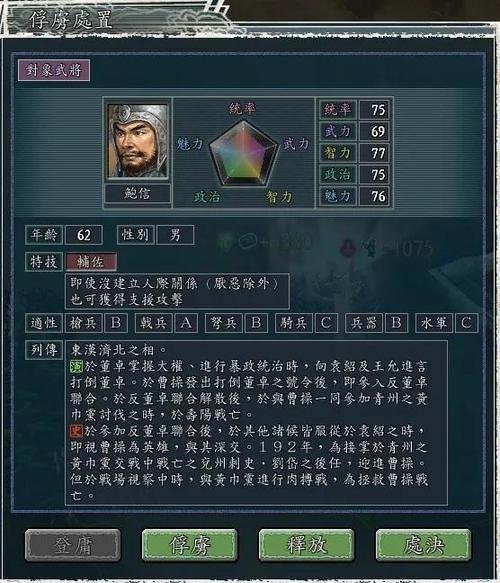Click the 處決 execute button
Image resolution: width=500 pixels, height=583 pixels.
[x=423, y=545]
